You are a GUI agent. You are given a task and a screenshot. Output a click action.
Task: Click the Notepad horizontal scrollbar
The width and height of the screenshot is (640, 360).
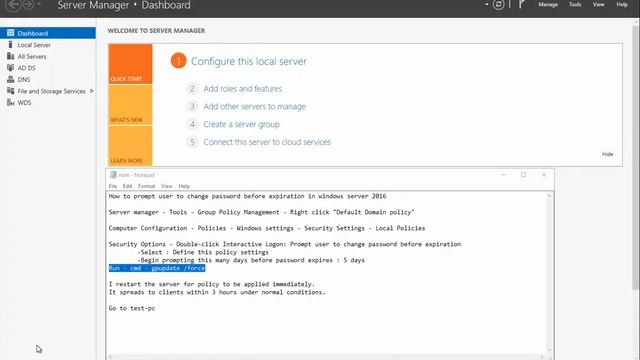[x=326, y=357]
